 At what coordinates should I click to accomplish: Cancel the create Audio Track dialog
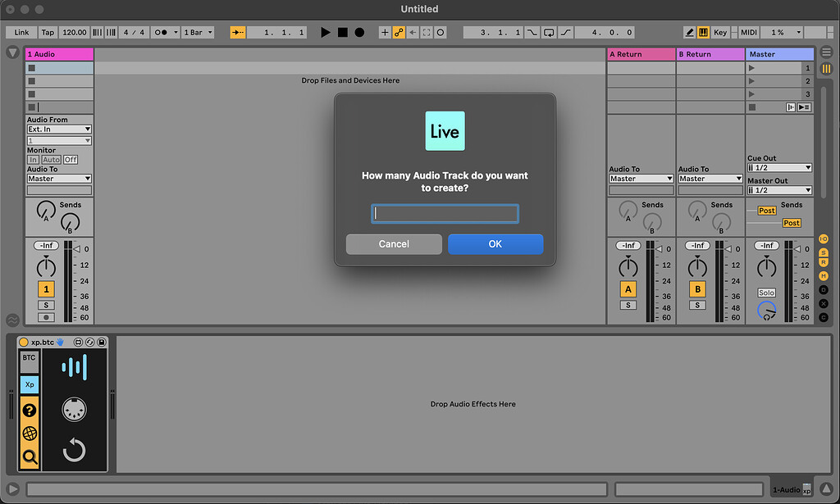[x=394, y=244]
